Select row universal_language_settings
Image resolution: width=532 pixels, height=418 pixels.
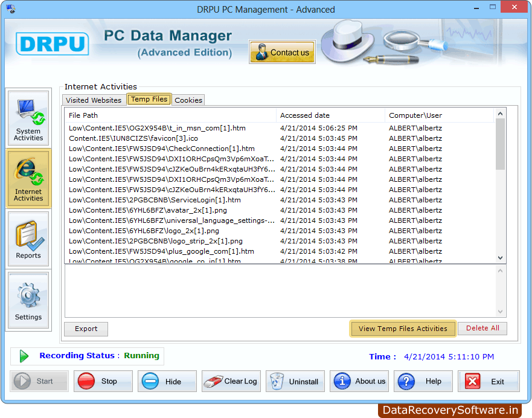[x=280, y=220]
